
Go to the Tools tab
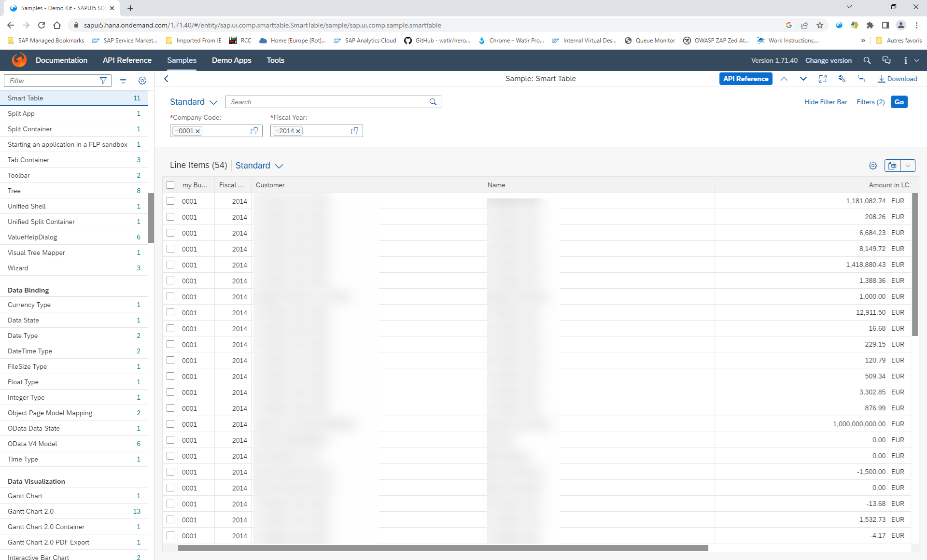[x=275, y=60]
